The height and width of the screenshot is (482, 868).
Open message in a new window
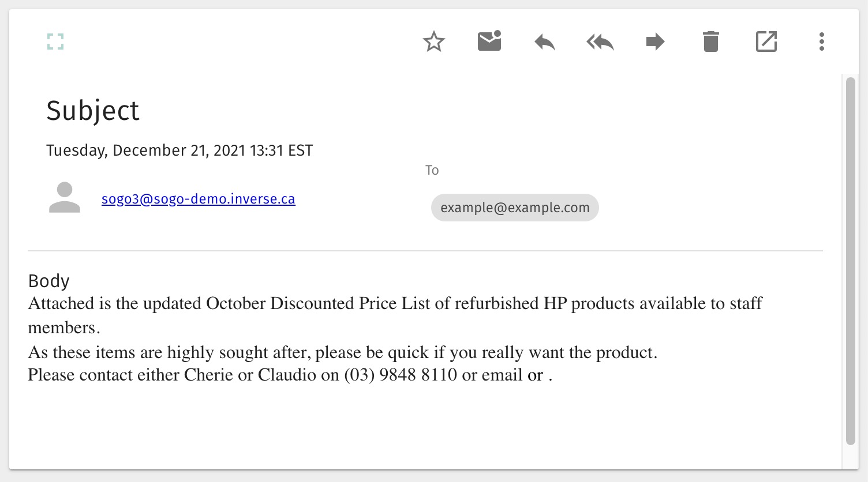coord(766,42)
